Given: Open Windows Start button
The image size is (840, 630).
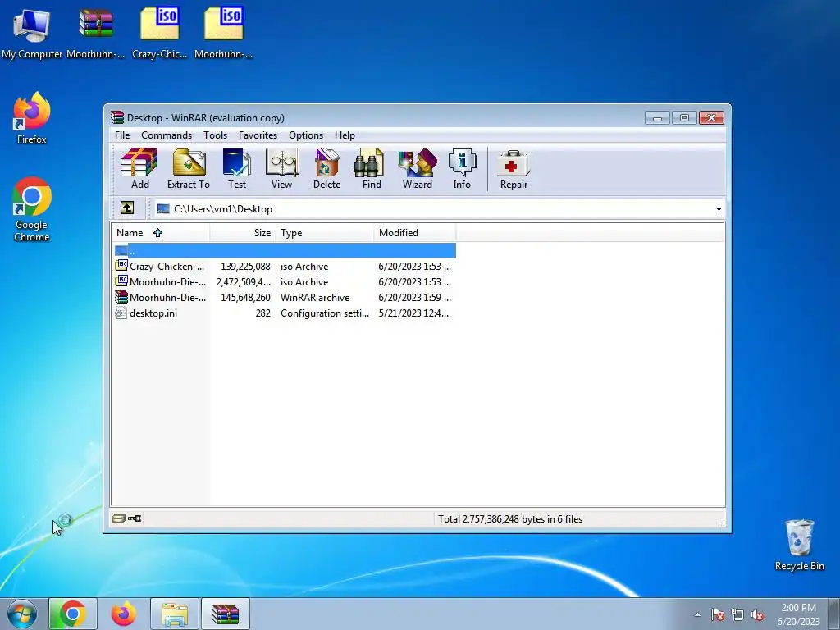Looking at the screenshot, I should tap(22, 614).
